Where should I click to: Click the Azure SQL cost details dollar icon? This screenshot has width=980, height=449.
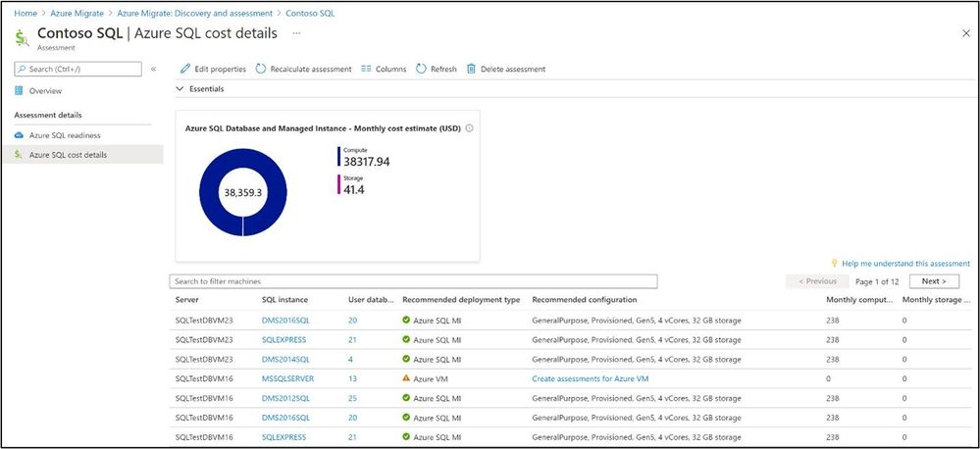pyautogui.click(x=19, y=154)
